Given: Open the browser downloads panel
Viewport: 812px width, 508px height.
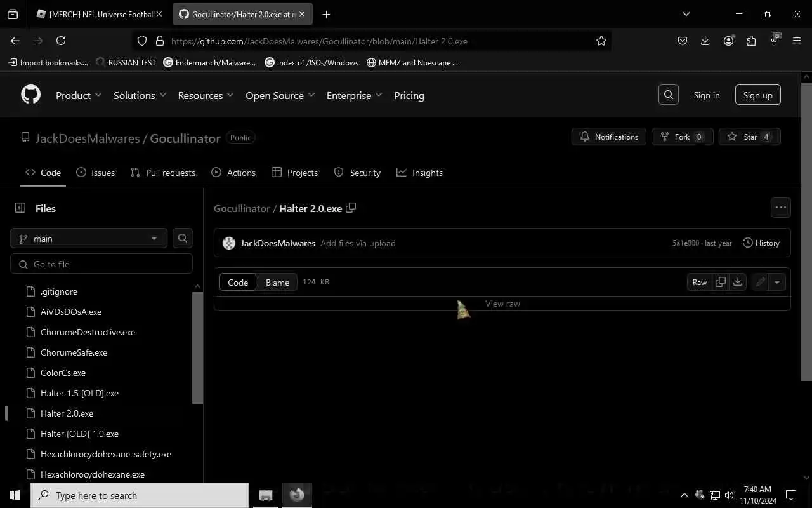Looking at the screenshot, I should click(x=705, y=41).
